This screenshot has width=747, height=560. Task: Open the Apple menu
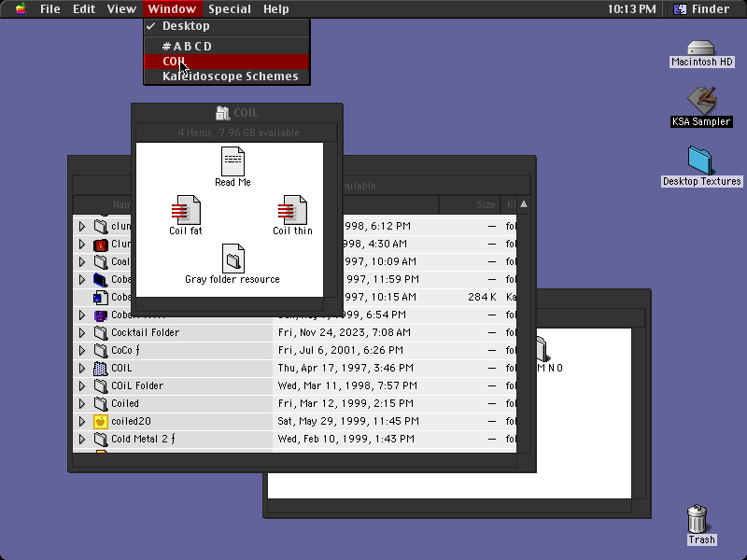tap(21, 9)
